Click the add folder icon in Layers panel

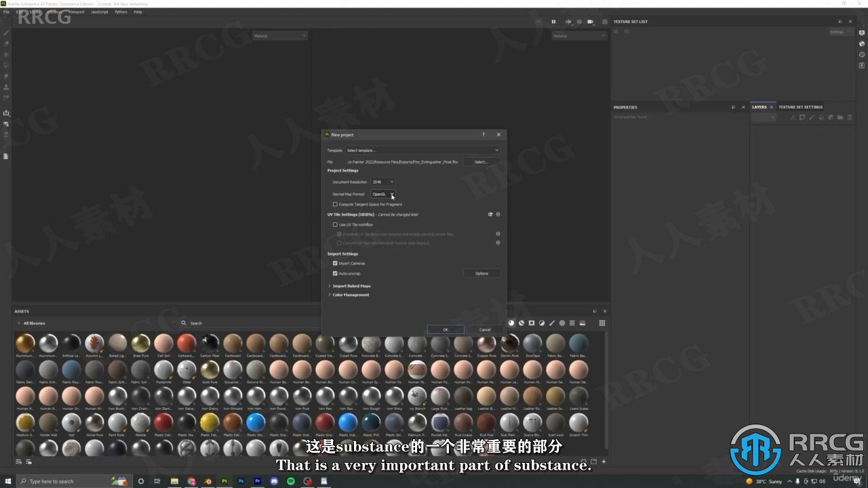840,117
